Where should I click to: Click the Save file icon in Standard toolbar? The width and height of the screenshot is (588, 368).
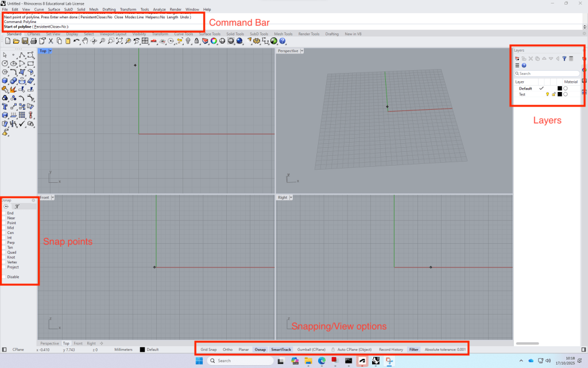coord(25,41)
